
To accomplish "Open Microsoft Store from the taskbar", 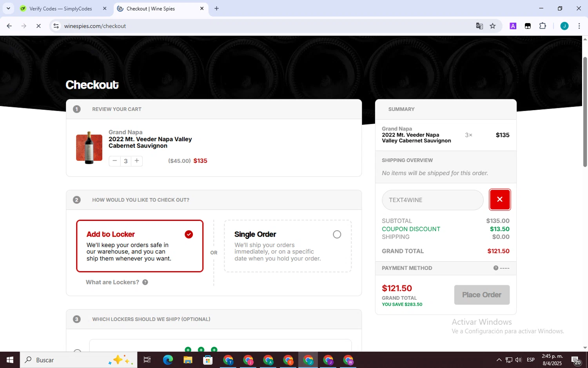I will pyautogui.click(x=208, y=360).
